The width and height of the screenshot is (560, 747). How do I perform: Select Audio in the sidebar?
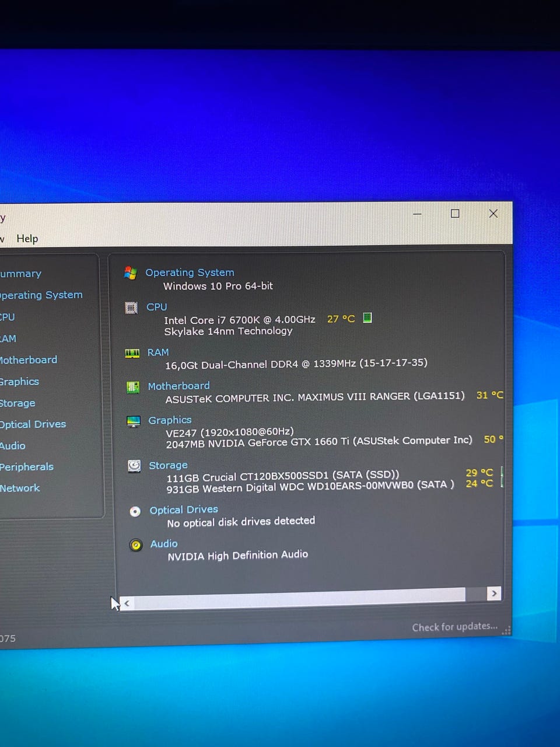(13, 446)
